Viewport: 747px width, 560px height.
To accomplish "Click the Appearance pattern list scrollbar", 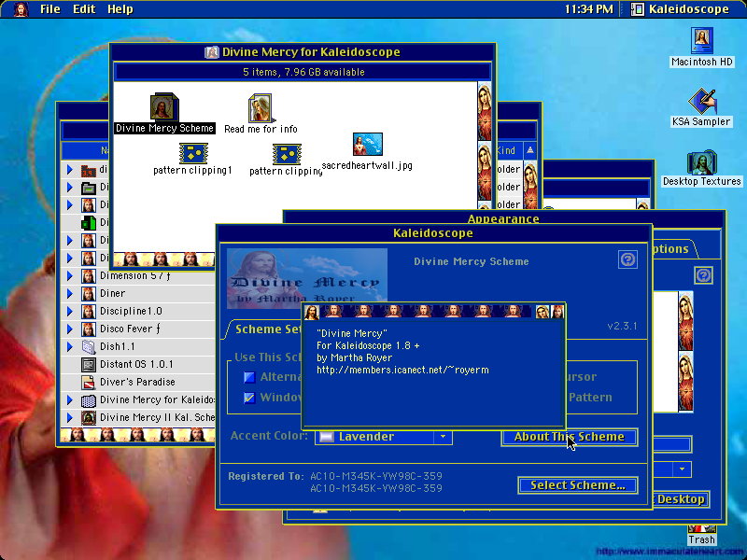I will point(685,352).
